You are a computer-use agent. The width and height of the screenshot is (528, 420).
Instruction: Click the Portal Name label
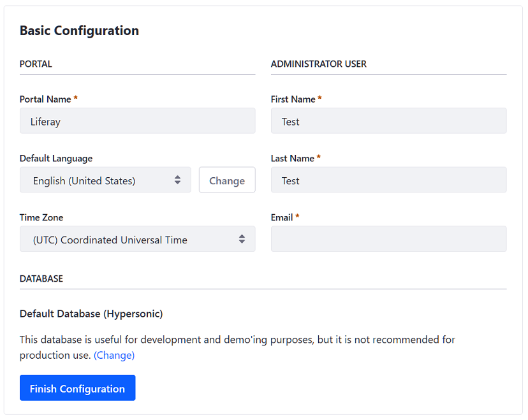coord(45,99)
